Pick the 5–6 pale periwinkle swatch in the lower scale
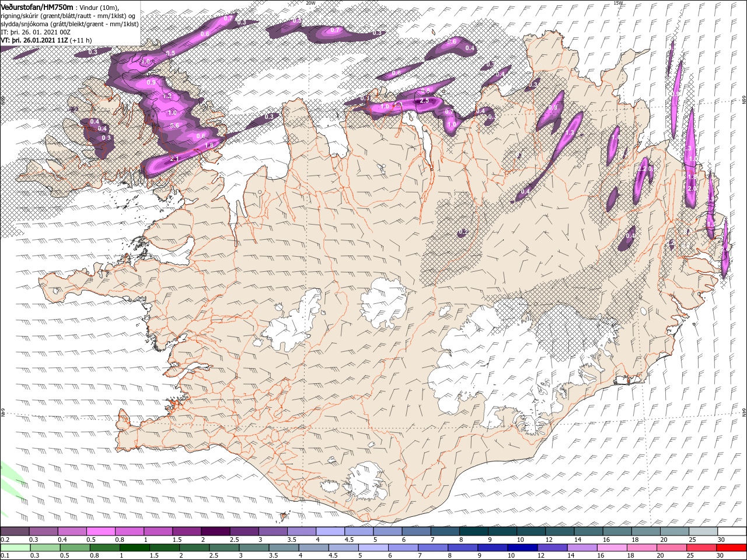The width and height of the screenshot is (747, 560). [x=373, y=548]
